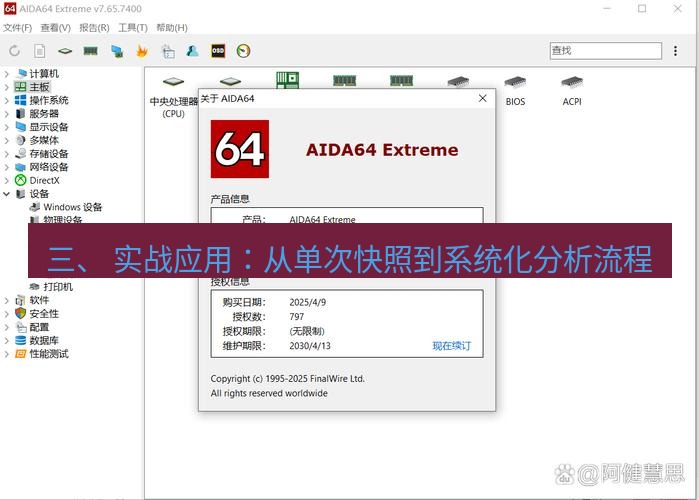The height and width of the screenshot is (500, 699).
Task: Open the 查看(V) menu
Action: [56, 28]
